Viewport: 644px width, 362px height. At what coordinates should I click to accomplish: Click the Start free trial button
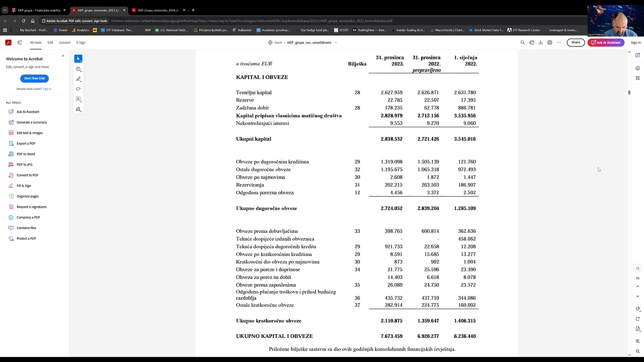click(34, 78)
